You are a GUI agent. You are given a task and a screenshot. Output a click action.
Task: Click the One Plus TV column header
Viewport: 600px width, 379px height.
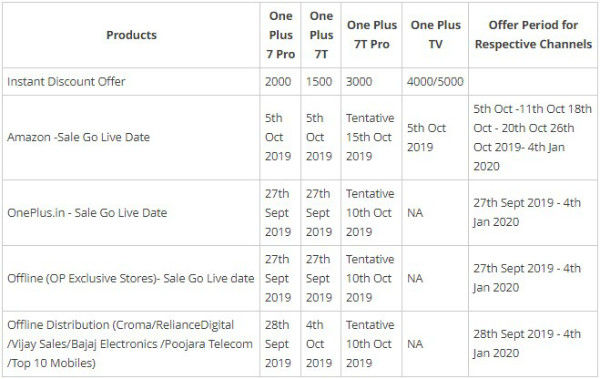(435, 34)
